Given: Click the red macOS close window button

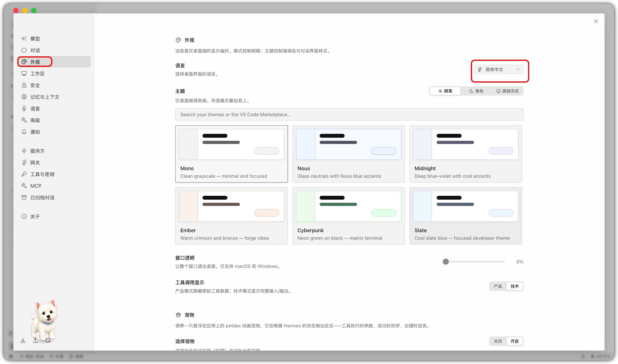Looking at the screenshot, I should pyautogui.click(x=16, y=10).
